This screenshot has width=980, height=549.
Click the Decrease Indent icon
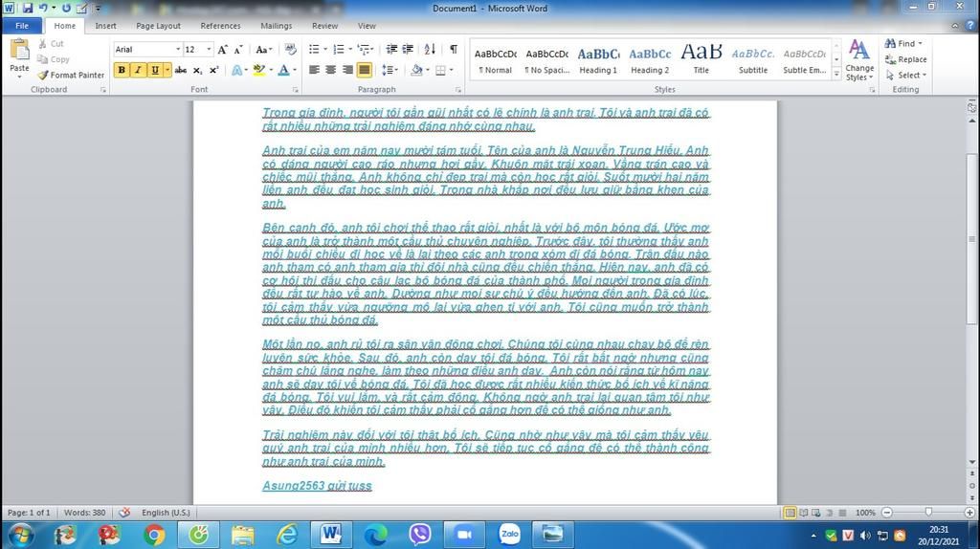391,50
